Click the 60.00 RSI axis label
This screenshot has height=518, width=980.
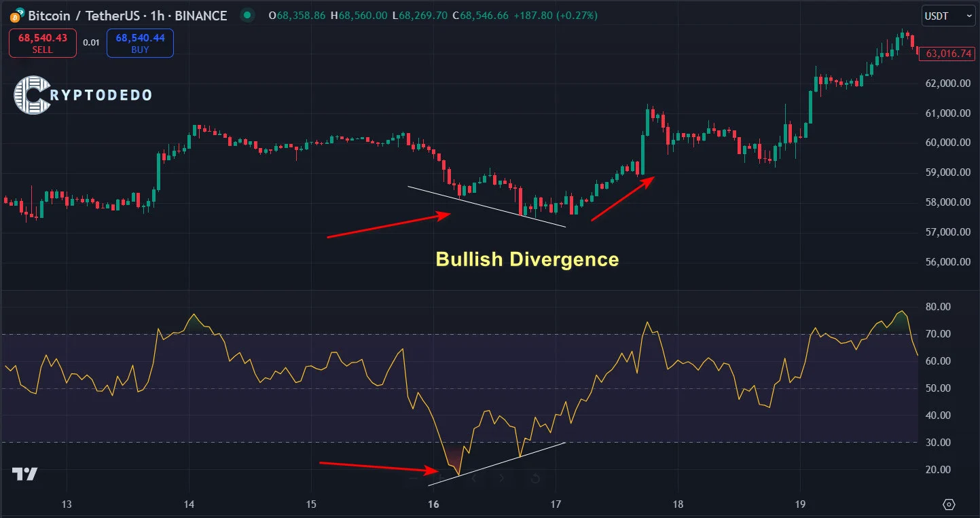coord(938,361)
